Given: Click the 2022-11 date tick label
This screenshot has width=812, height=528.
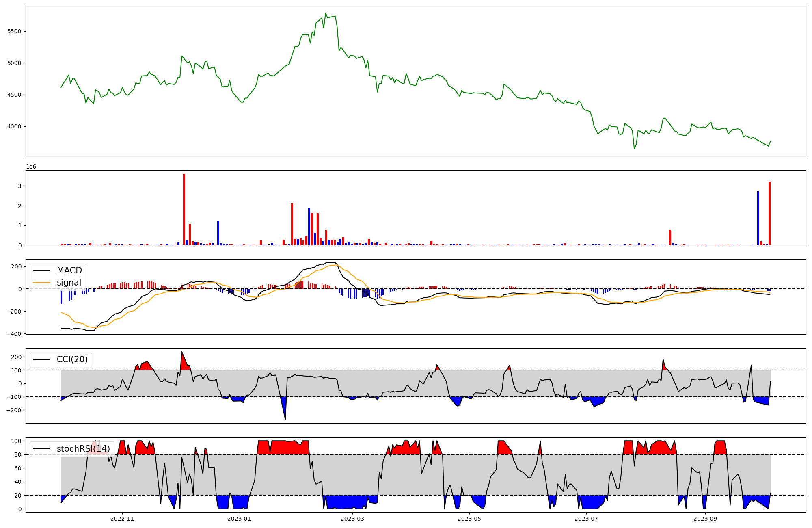Looking at the screenshot, I should [x=122, y=519].
